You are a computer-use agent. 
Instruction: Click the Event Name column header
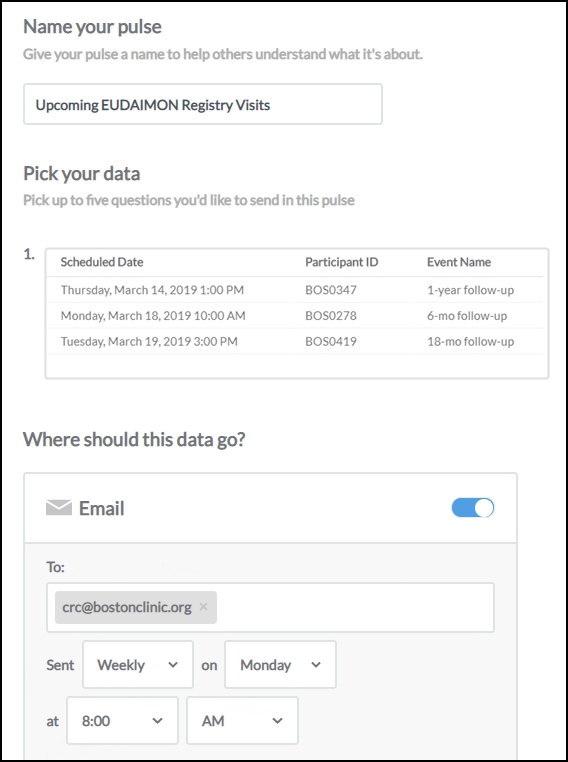click(459, 262)
